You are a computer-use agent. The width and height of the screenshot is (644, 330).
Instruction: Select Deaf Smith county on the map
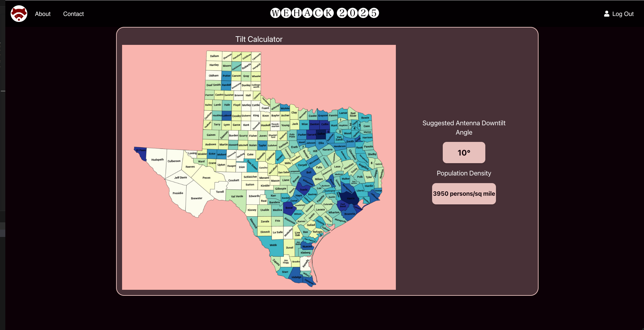pos(213,85)
